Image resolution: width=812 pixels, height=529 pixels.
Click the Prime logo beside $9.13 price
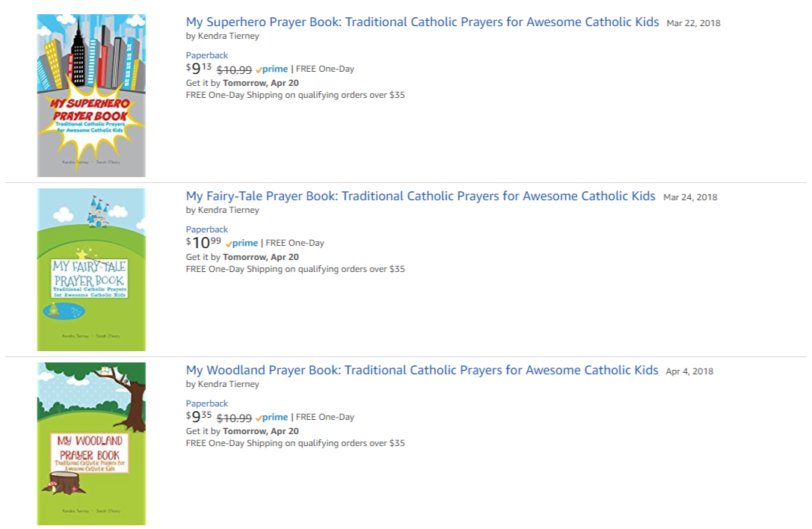pyautogui.click(x=271, y=69)
